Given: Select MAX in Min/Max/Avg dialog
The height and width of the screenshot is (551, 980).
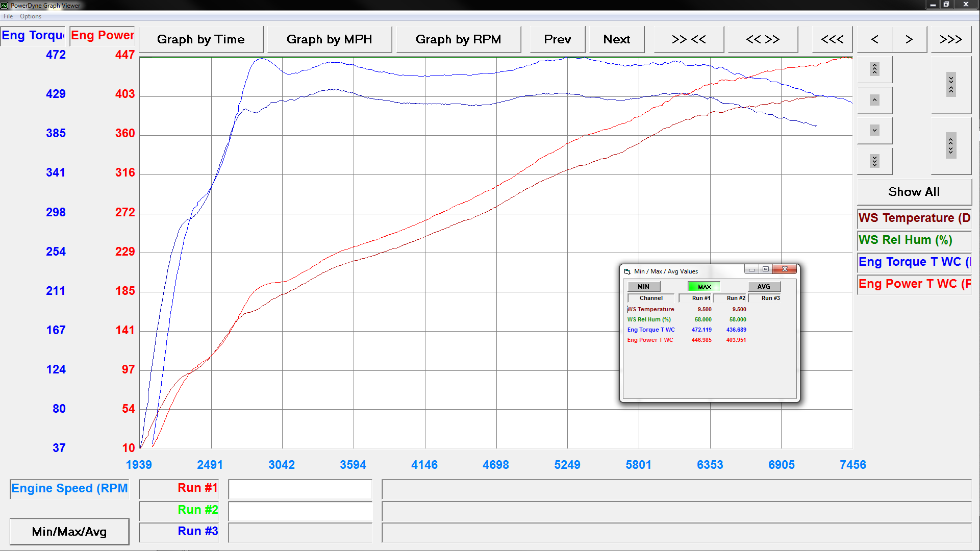Looking at the screenshot, I should [704, 287].
